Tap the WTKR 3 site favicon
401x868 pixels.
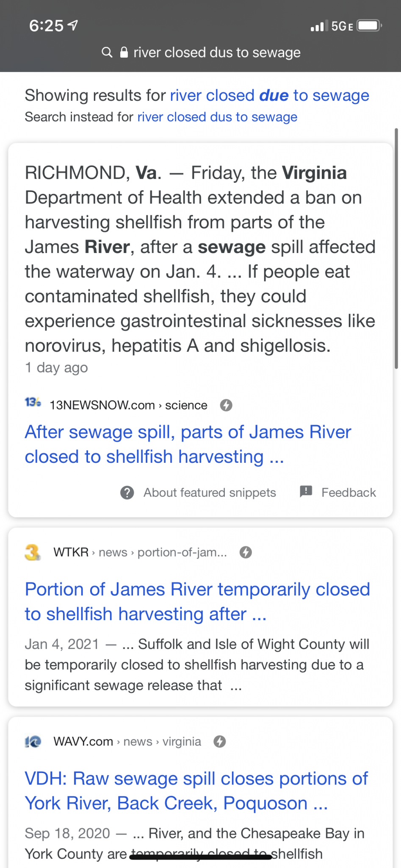pyautogui.click(x=33, y=552)
